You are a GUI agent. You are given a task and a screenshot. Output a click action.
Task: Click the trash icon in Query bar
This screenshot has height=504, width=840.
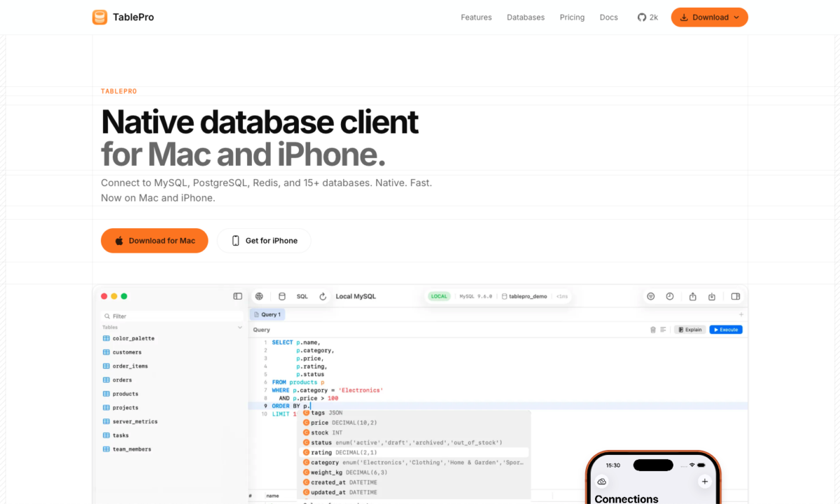653,330
